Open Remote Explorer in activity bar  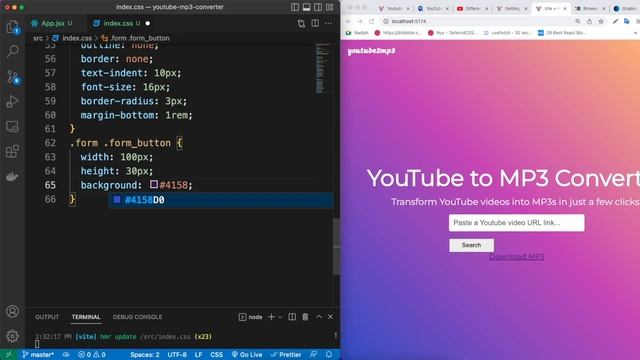pos(13,127)
